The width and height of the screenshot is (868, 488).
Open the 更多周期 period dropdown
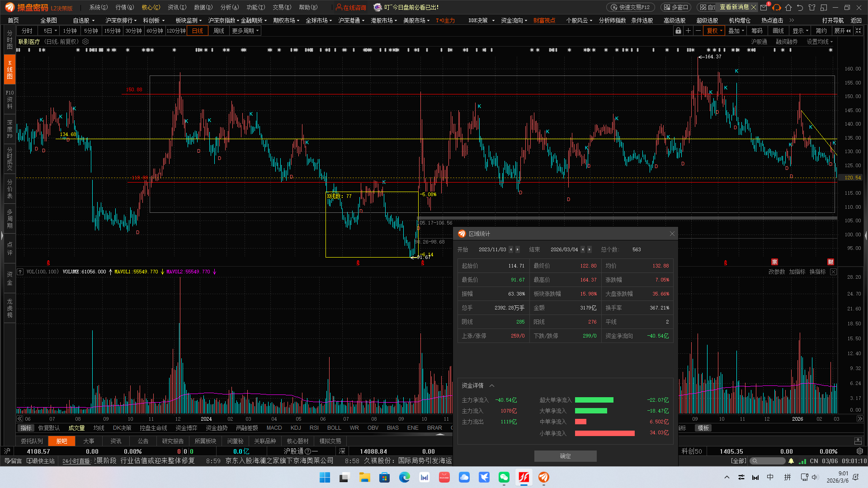point(245,31)
